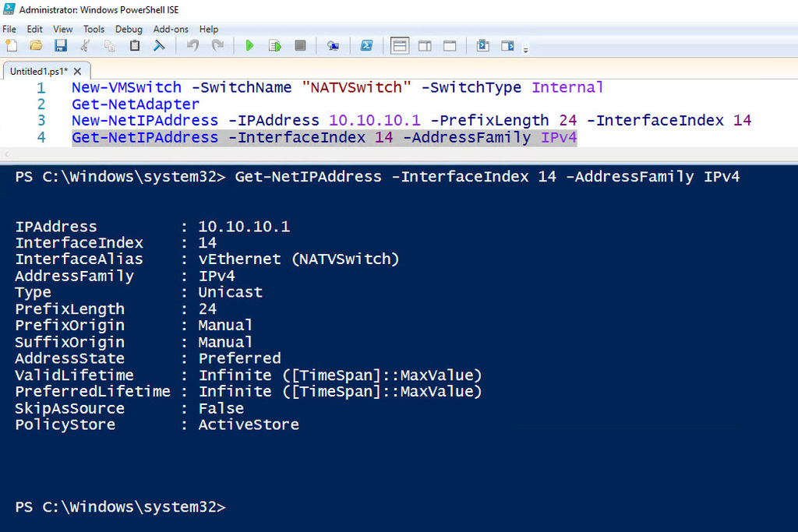
Task: Open a New Remote PowerShell Tab
Action: pyautogui.click(x=333, y=45)
